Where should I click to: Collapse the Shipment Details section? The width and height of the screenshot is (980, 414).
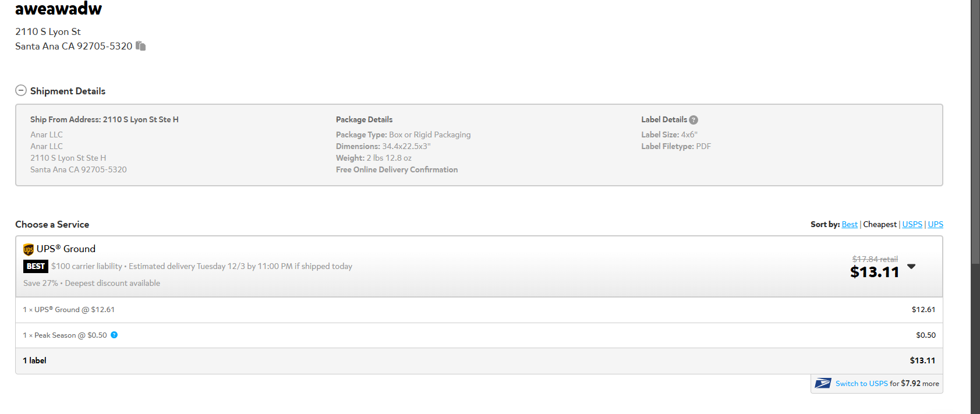(21, 90)
